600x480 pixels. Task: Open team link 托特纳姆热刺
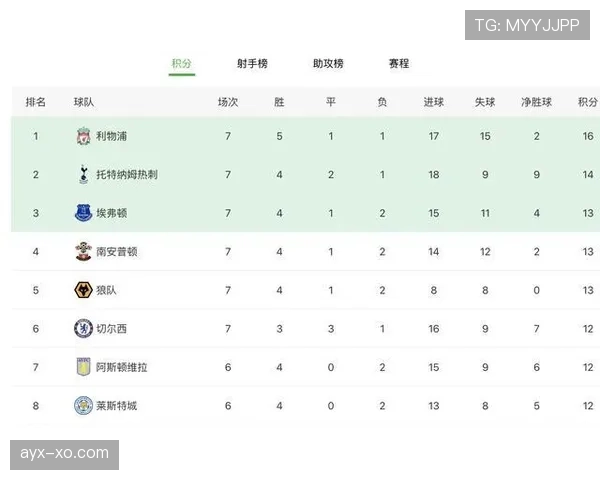pos(127,174)
